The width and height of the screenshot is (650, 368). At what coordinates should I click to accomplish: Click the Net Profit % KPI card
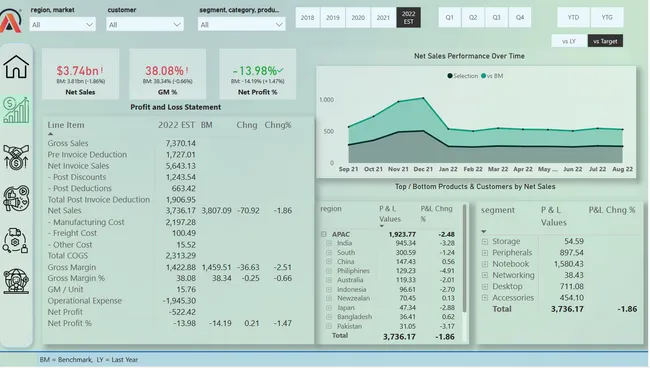coord(257,74)
